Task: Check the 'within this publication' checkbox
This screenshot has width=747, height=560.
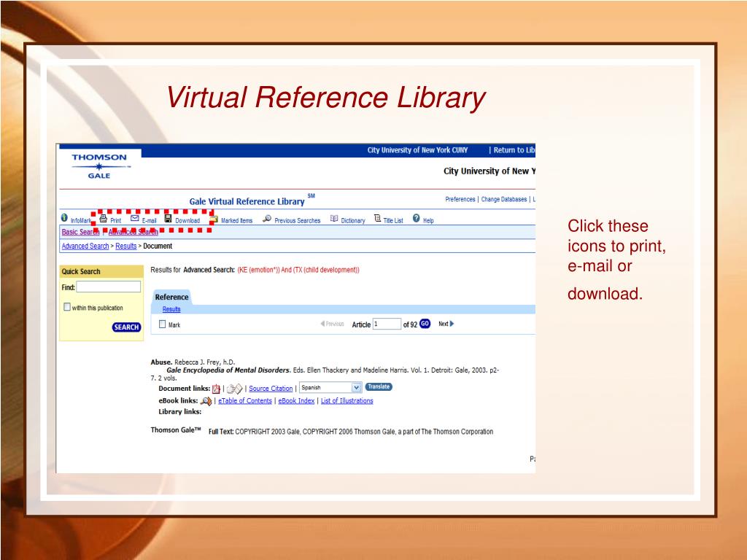Action: [67, 307]
